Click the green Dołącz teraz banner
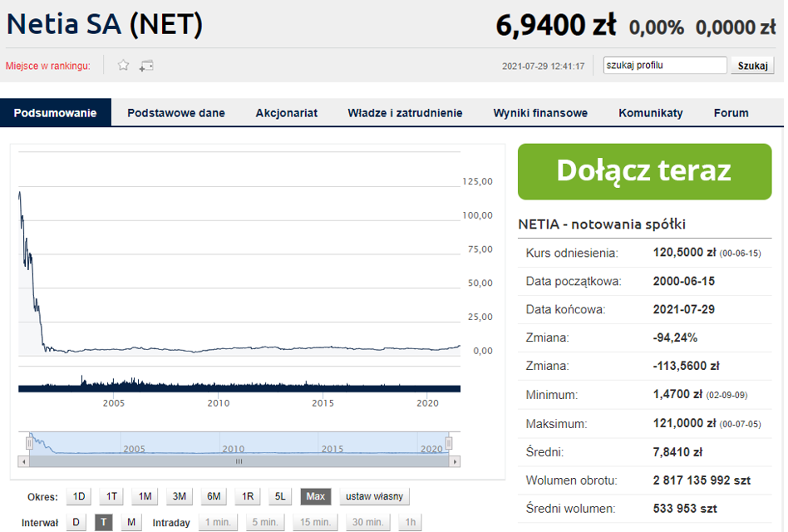The width and height of the screenshot is (788, 532). pos(645,171)
